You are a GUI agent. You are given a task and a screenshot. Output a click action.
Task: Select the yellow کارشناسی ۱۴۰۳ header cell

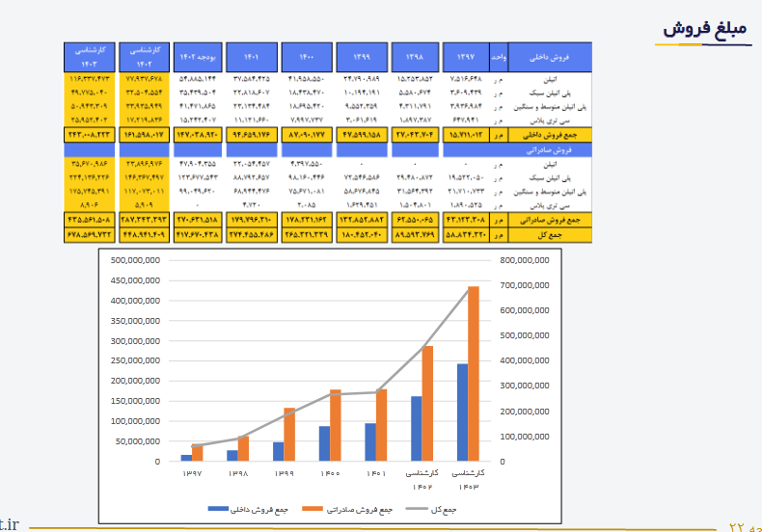click(x=89, y=56)
